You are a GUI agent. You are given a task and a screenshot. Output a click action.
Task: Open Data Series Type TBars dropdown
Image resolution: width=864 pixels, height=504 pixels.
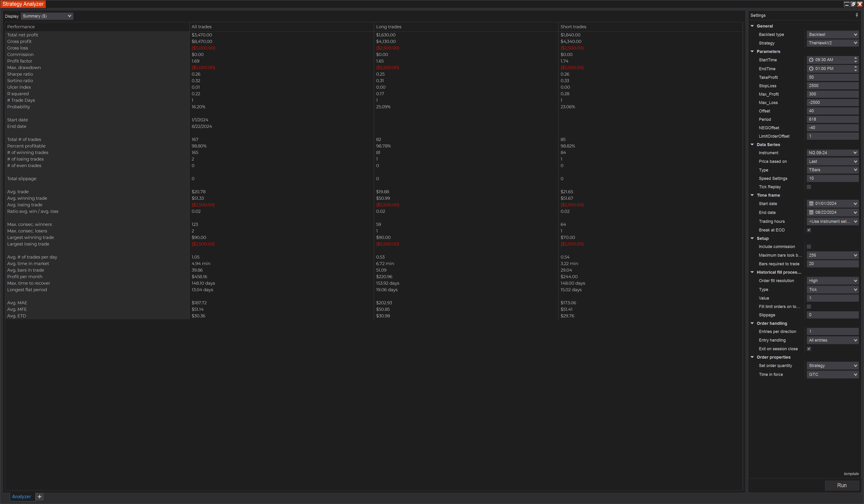[x=832, y=170]
